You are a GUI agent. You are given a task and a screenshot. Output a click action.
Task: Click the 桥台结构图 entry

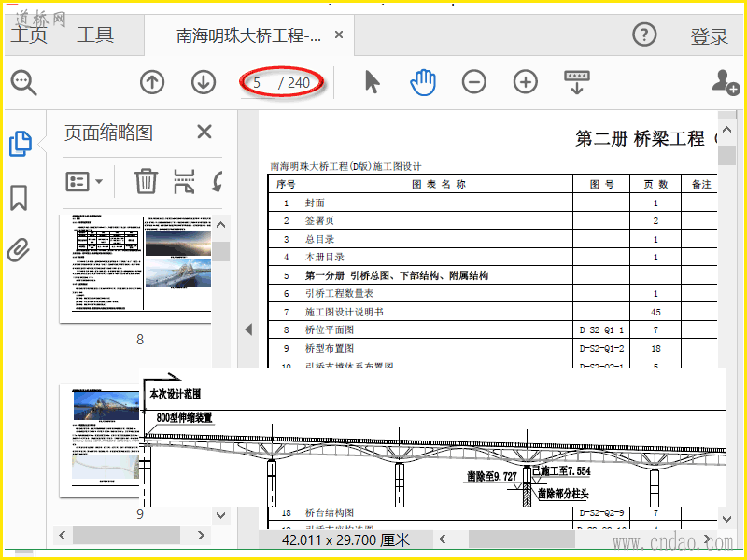[x=330, y=512]
